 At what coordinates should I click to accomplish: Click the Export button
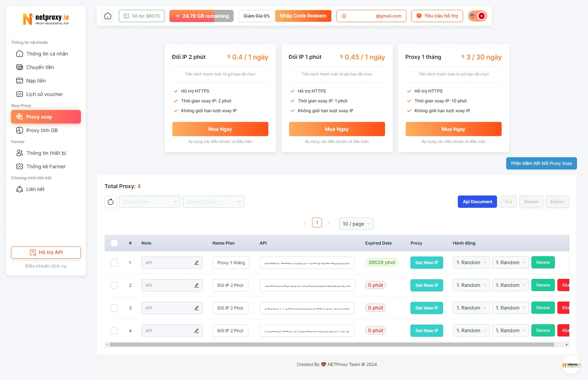point(557,202)
